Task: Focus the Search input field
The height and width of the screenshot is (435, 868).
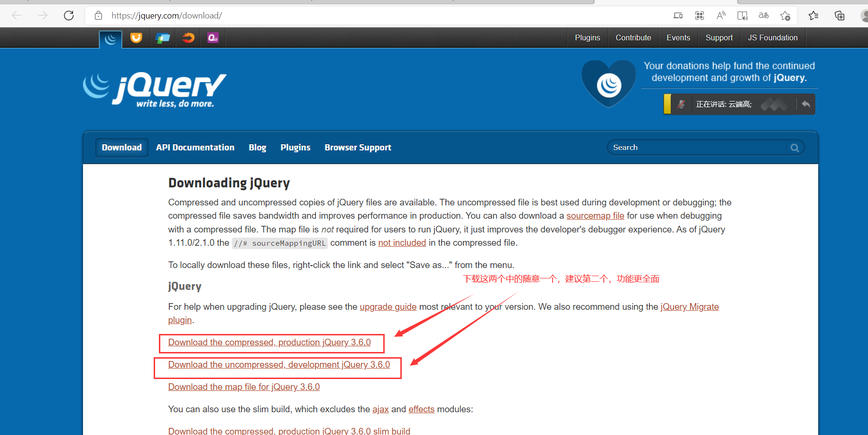Action: (697, 148)
